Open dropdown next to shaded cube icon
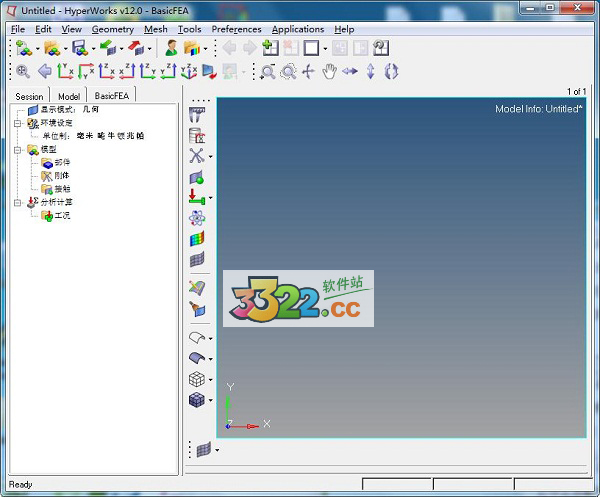 pos(210,401)
